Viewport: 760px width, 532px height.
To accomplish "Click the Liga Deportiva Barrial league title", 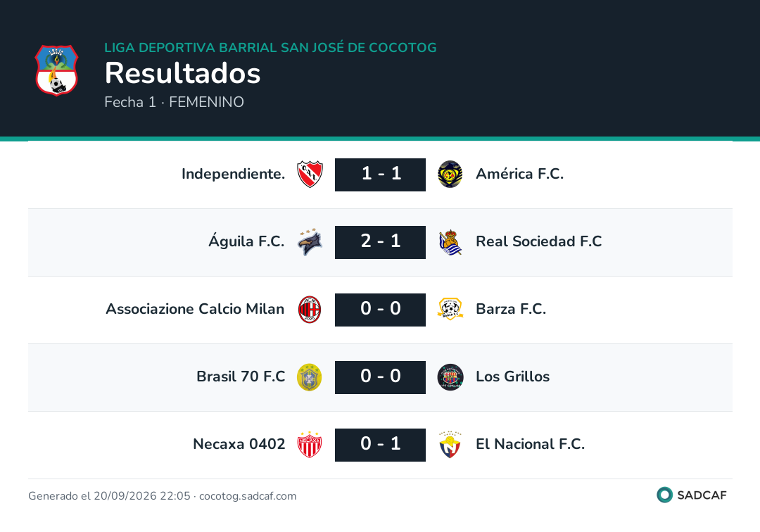I will pyautogui.click(x=270, y=47).
